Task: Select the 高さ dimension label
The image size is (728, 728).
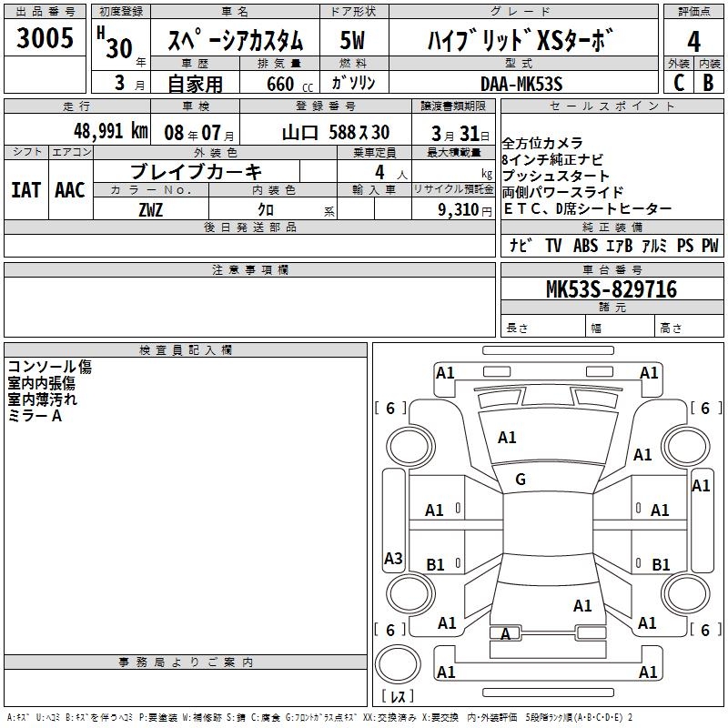Action: [671, 329]
